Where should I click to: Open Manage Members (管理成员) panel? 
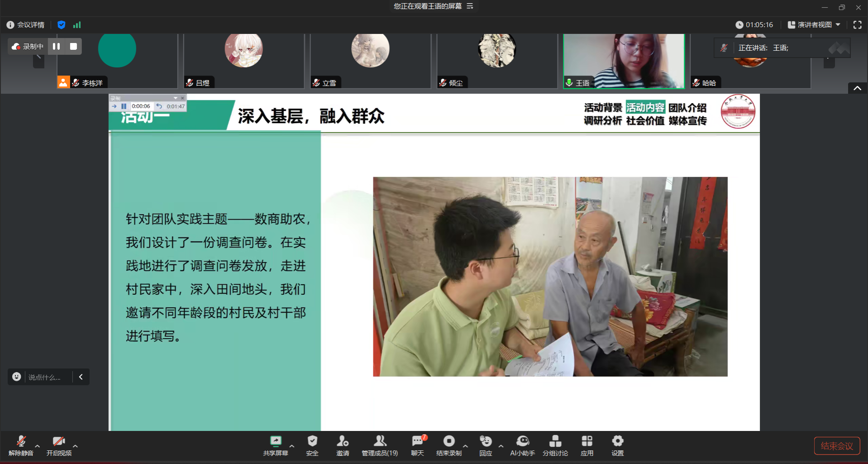380,445
